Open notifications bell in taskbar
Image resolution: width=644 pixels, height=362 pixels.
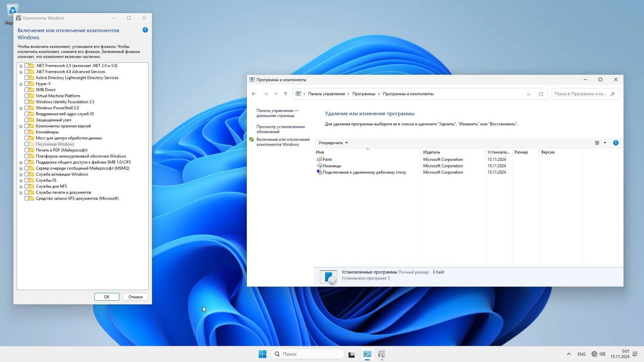click(x=635, y=354)
